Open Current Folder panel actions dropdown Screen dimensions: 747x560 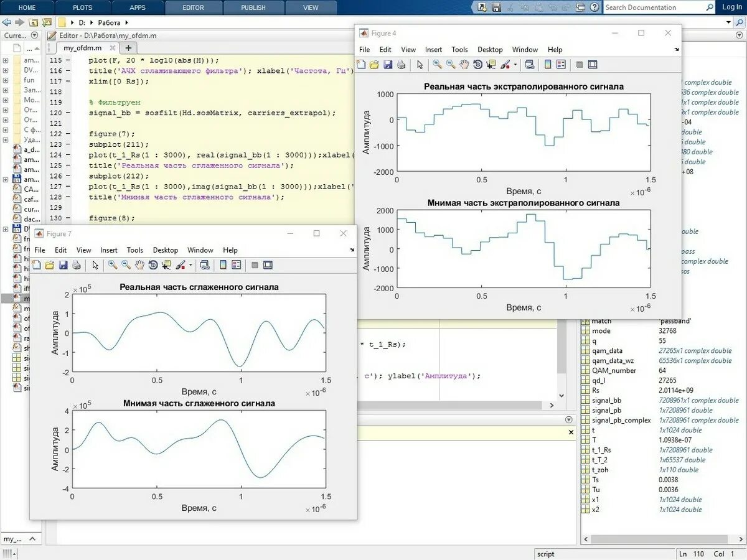click(x=34, y=35)
